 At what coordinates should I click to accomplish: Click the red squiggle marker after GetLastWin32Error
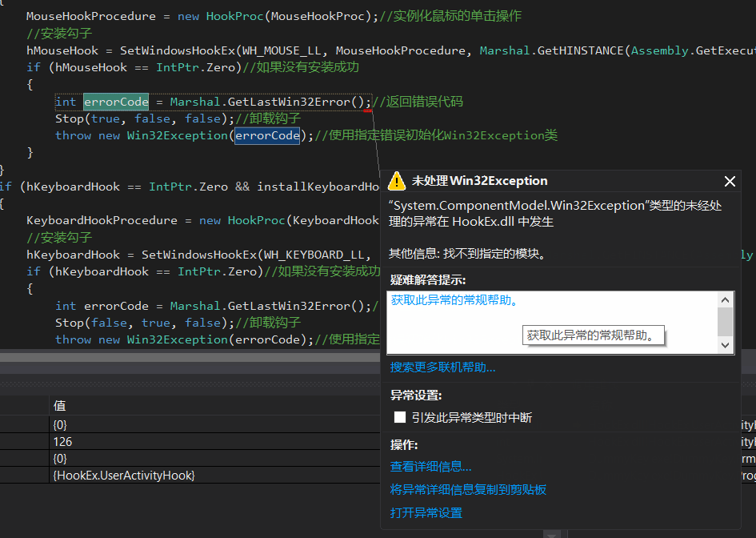(x=368, y=111)
